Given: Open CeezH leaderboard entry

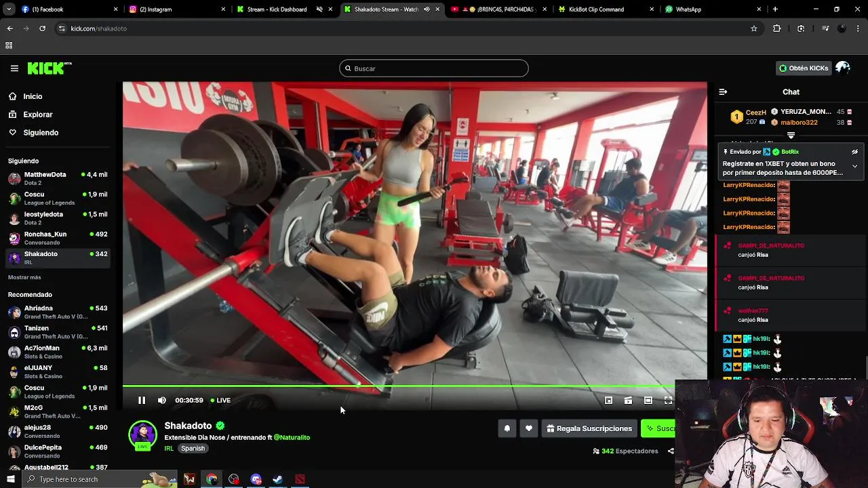Looking at the screenshot, I should pos(749,117).
